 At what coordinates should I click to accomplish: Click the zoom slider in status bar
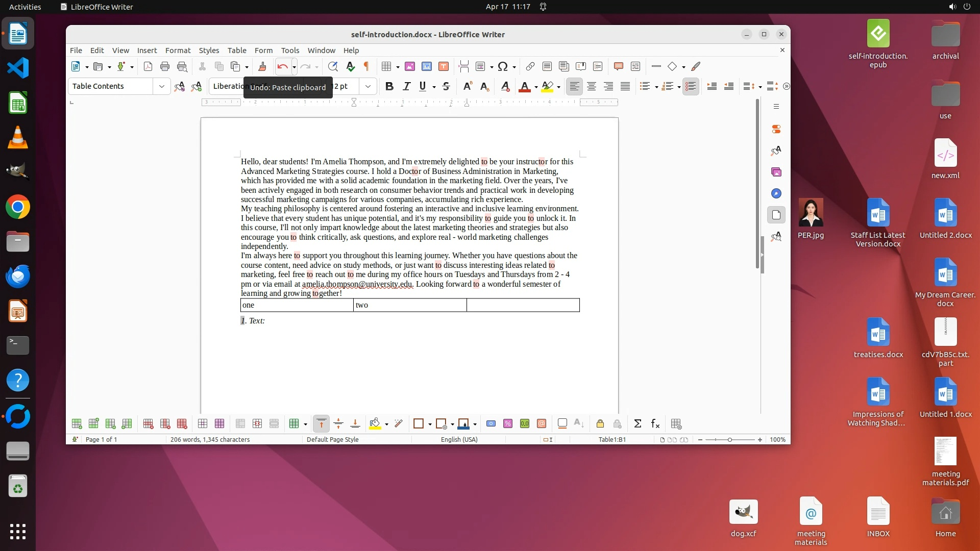(729, 439)
